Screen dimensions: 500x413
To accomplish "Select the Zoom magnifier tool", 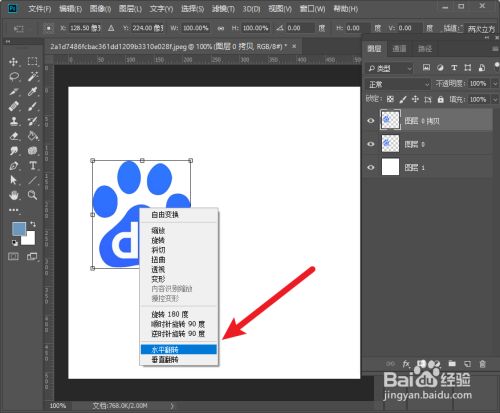I will (x=32, y=195).
